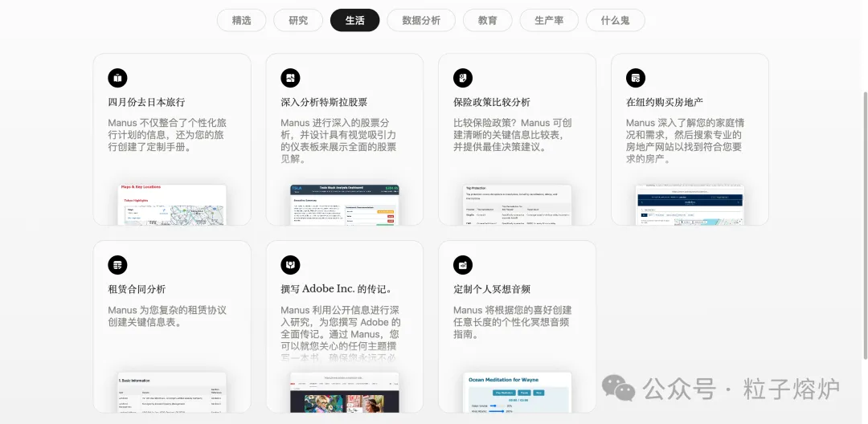
Task: Click the icon on the 在纽约购买房地产 card
Action: (x=636, y=78)
